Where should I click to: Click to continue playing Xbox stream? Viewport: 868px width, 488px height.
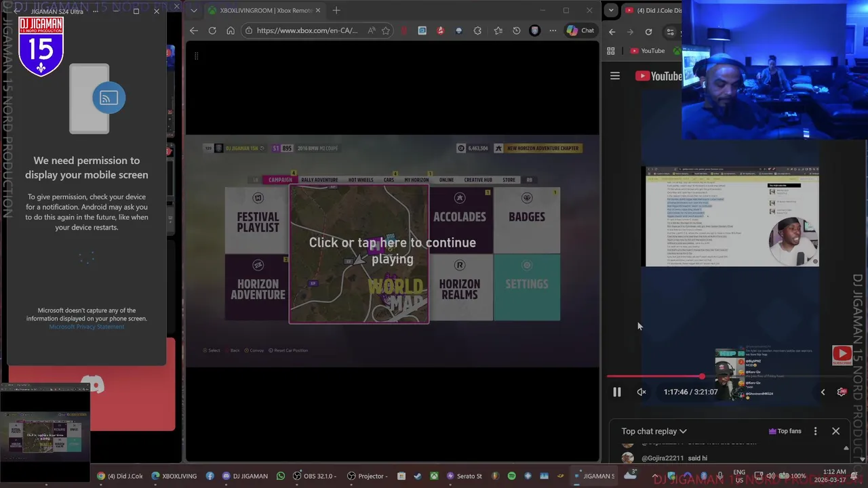point(392,250)
